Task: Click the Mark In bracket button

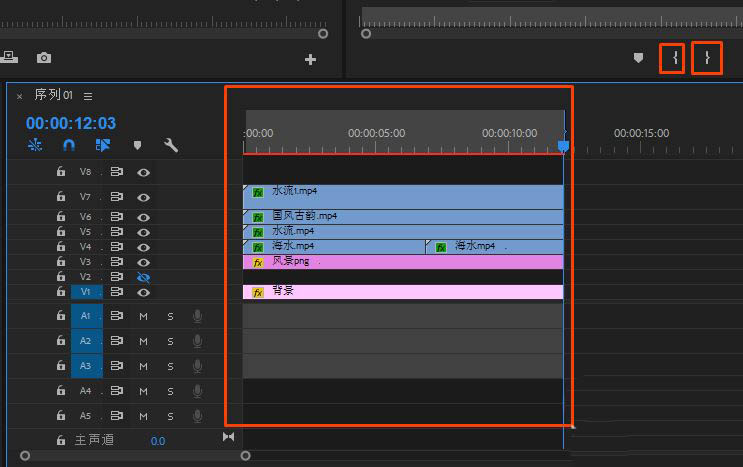Action: coord(674,59)
